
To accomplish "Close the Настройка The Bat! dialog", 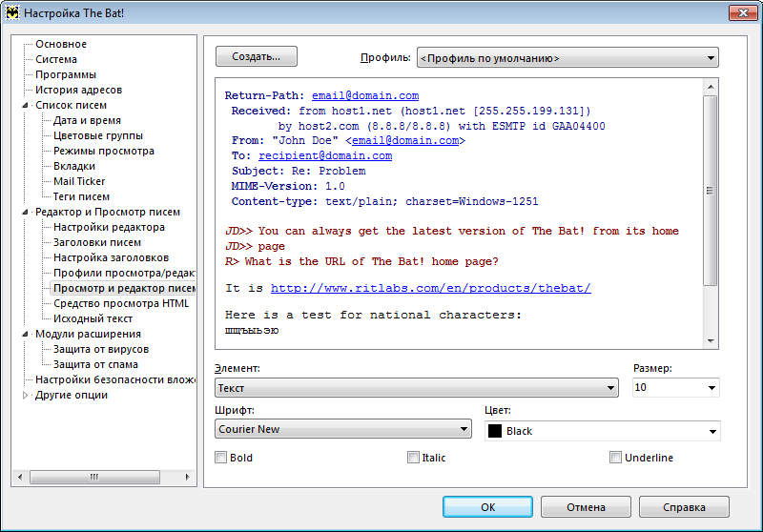I will tap(743, 13).
